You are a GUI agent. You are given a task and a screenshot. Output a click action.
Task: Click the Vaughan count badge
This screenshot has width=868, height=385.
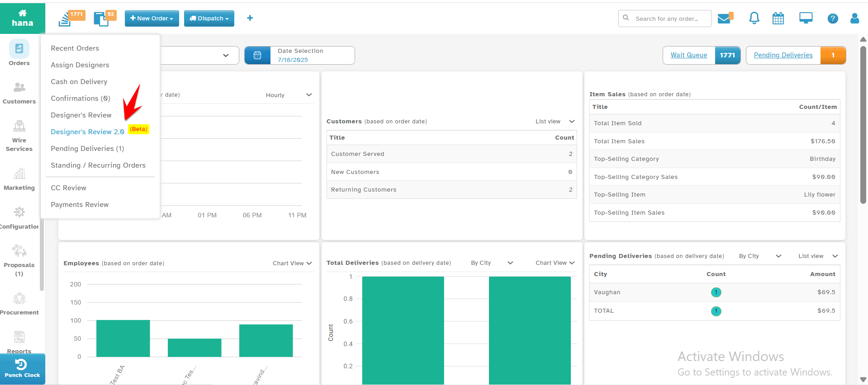[x=716, y=292]
